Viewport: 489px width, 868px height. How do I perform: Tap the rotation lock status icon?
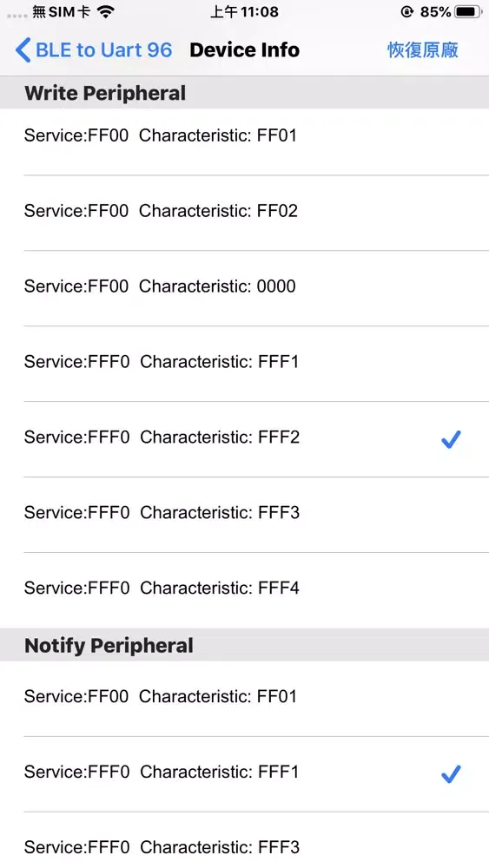pos(406,11)
